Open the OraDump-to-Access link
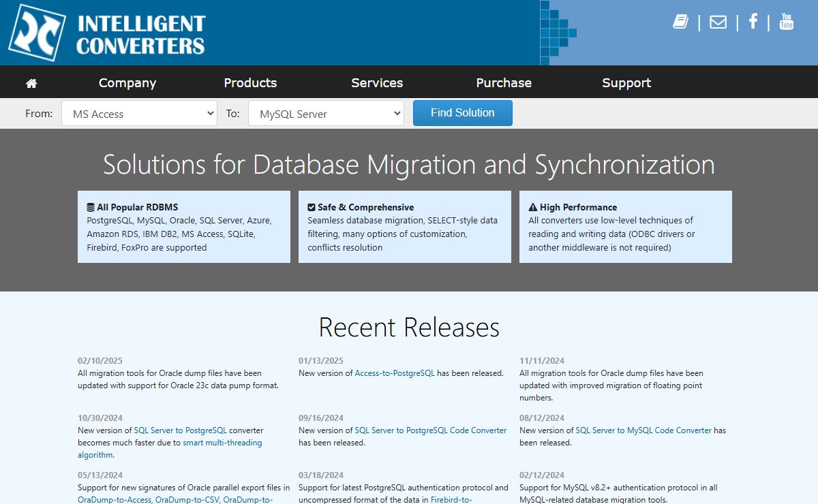The width and height of the screenshot is (818, 504). (114, 500)
